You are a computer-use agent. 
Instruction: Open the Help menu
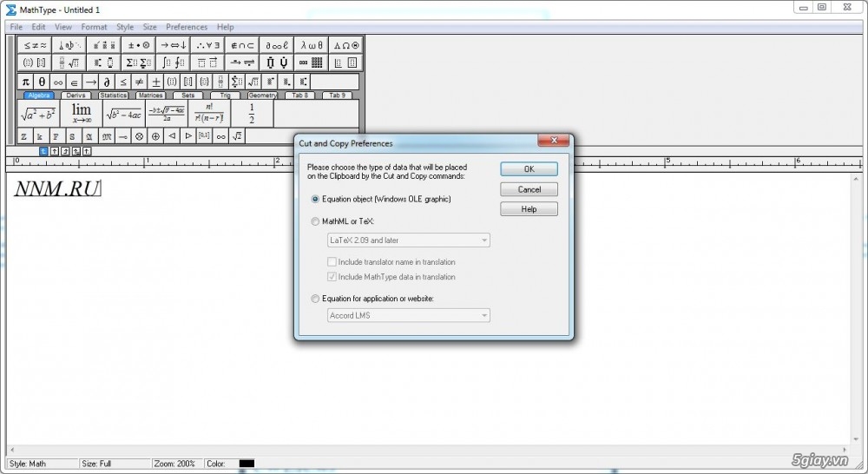pos(226,27)
